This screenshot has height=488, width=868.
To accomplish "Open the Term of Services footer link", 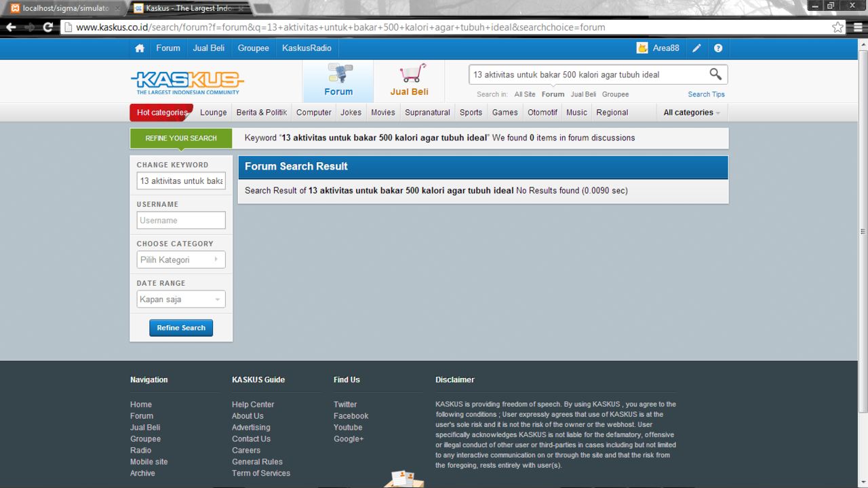I will (x=261, y=473).
